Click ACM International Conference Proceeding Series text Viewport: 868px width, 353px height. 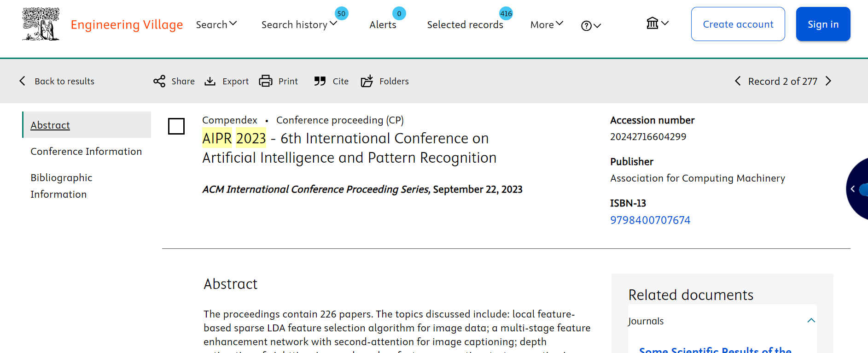[316, 189]
